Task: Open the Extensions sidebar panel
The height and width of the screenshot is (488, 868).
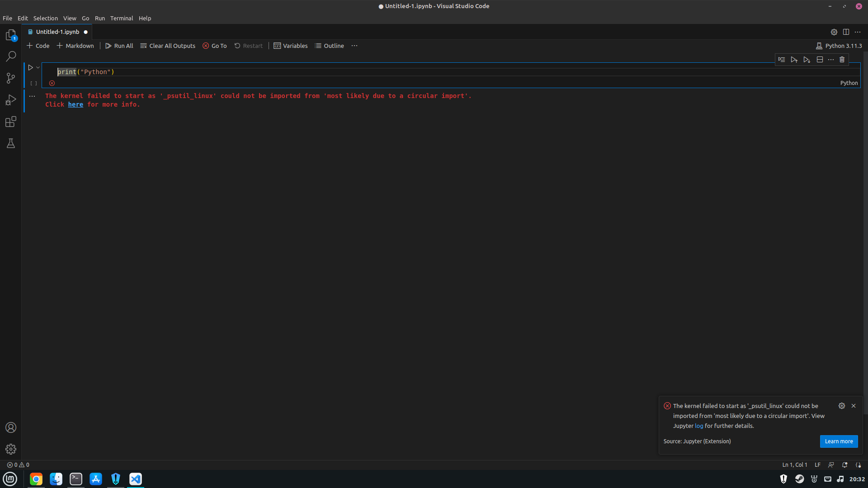Action: click(11, 122)
